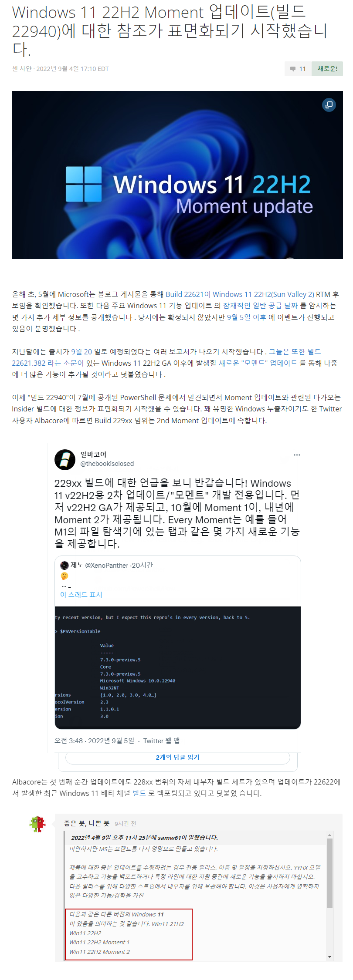The width and height of the screenshot is (353, 980).
Task: Click the thinking face emoji in quoted tweet
Action: (64, 576)
